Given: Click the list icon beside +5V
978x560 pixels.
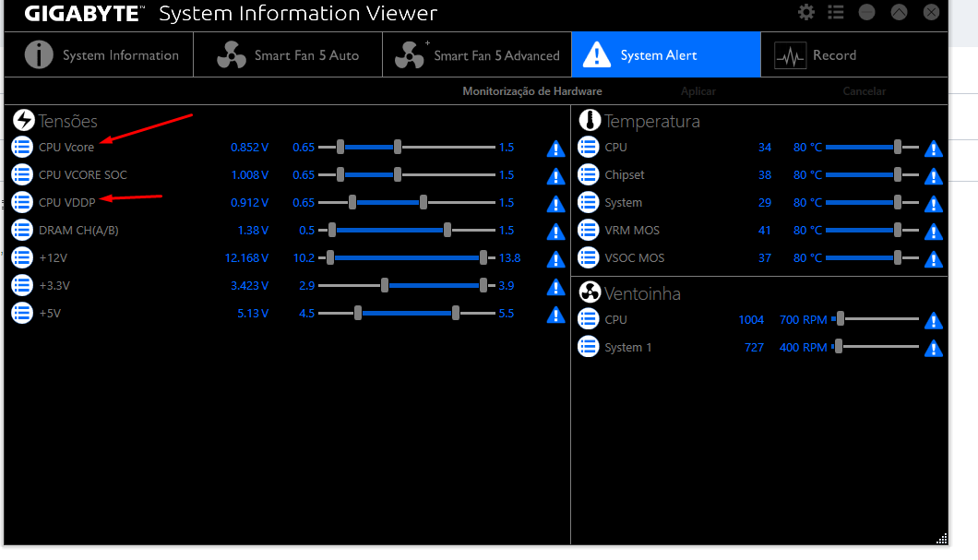Looking at the screenshot, I should (x=22, y=313).
